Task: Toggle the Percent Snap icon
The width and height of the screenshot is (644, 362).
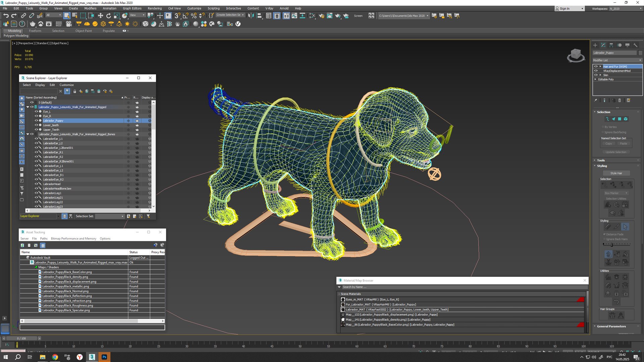Action: tap(194, 15)
